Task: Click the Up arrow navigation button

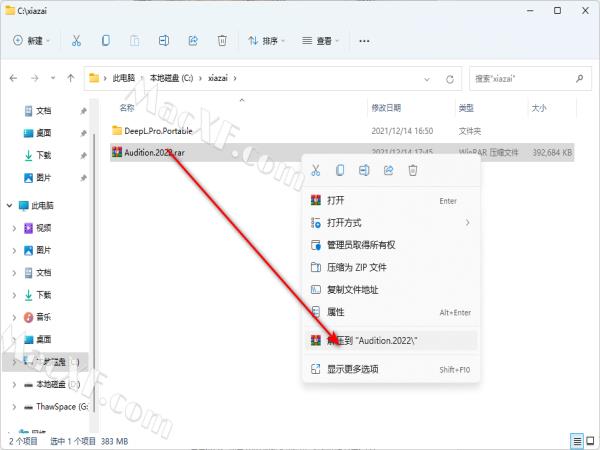Action: click(x=71, y=78)
